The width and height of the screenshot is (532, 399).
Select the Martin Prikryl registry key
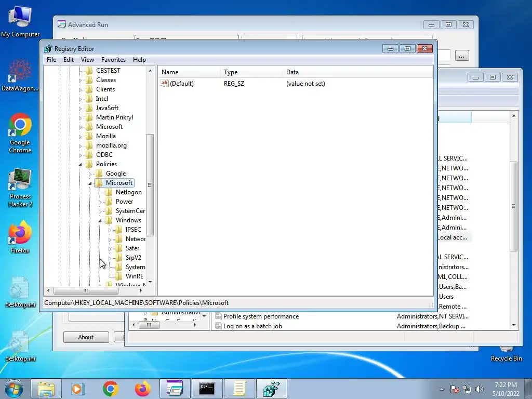pyautogui.click(x=114, y=117)
